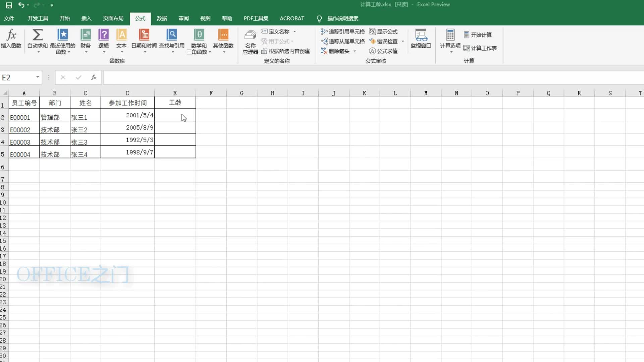Open the Undo history dropdown arrow

click(28, 5)
